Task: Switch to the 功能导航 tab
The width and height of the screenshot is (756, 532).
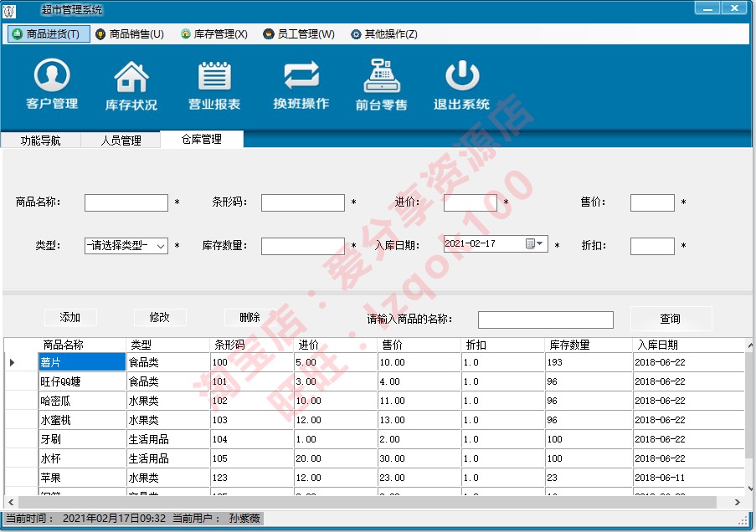Action: [40, 141]
